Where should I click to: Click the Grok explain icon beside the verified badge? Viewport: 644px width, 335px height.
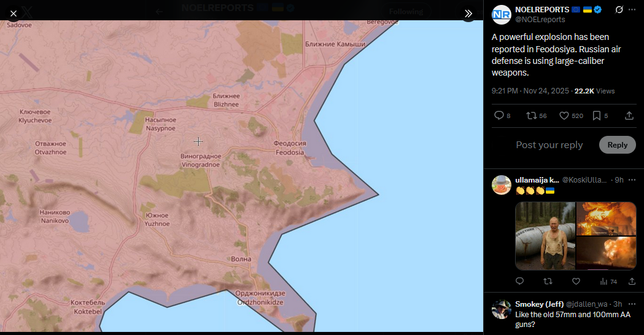click(x=619, y=9)
